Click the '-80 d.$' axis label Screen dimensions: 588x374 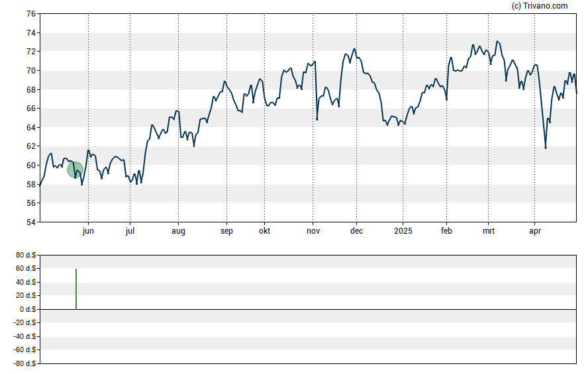[24, 363]
